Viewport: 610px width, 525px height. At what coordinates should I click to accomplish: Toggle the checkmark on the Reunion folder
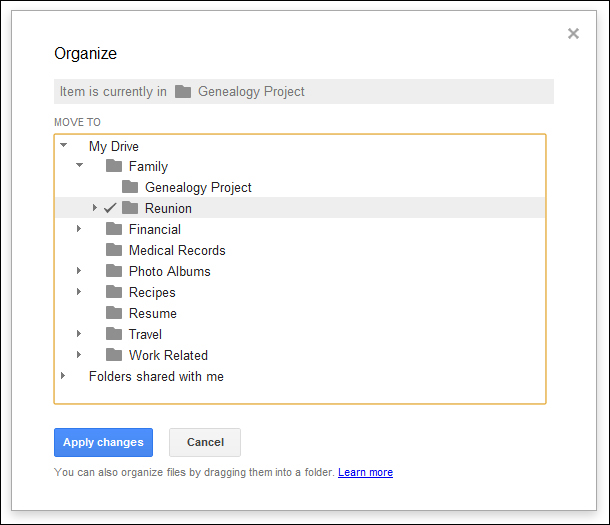pos(110,208)
